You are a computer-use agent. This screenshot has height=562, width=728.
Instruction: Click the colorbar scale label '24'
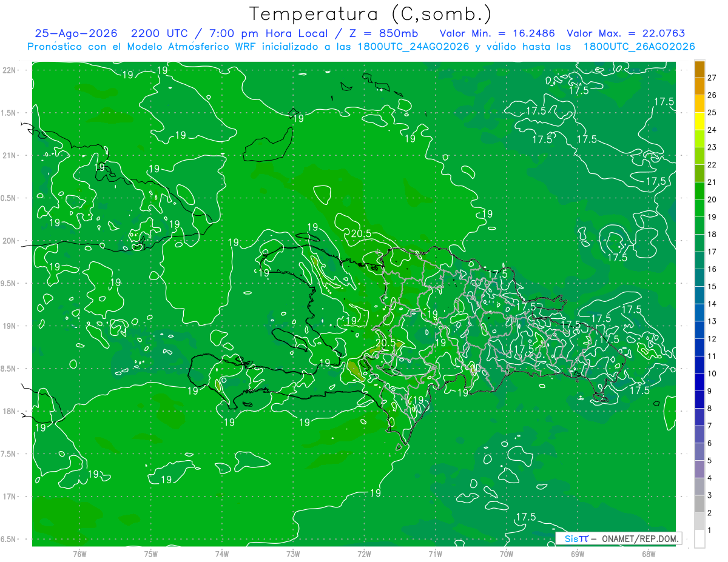pos(712,130)
